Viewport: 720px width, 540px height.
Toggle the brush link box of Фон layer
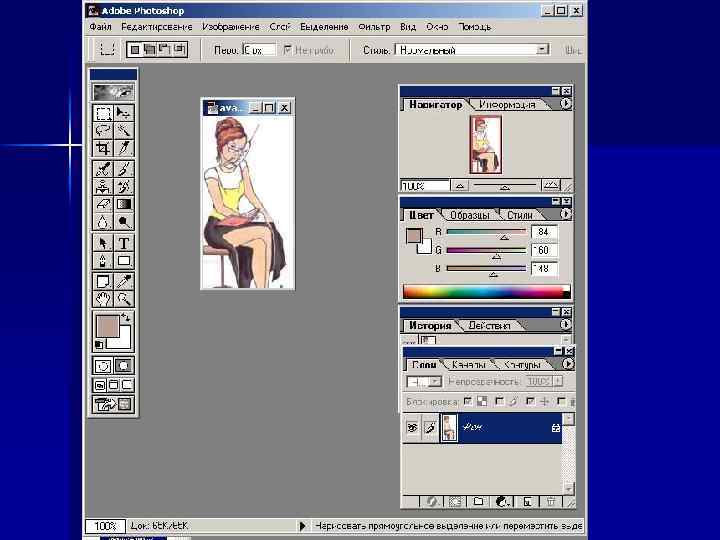pos(430,428)
